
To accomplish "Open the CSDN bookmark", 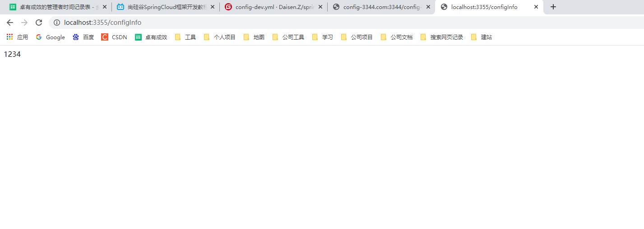I will point(114,37).
